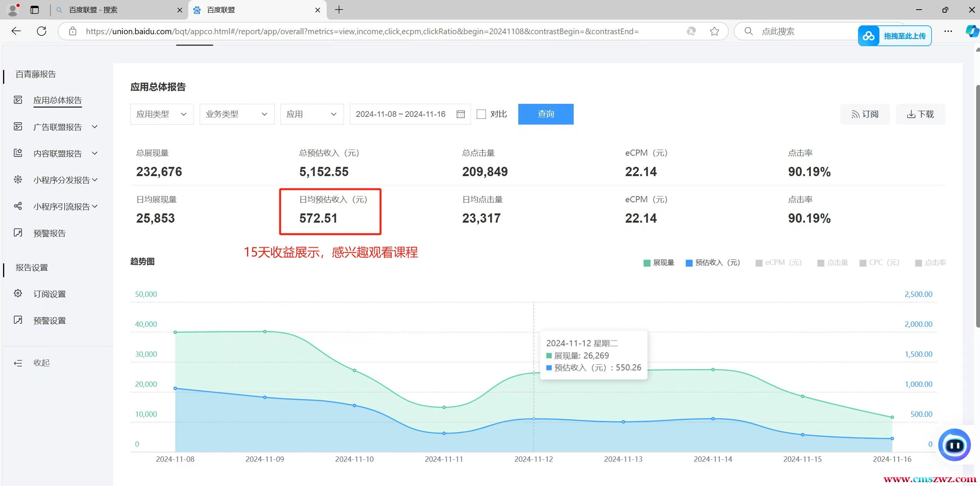
Task: Reload the page with the refresh icon
Action: click(x=42, y=31)
